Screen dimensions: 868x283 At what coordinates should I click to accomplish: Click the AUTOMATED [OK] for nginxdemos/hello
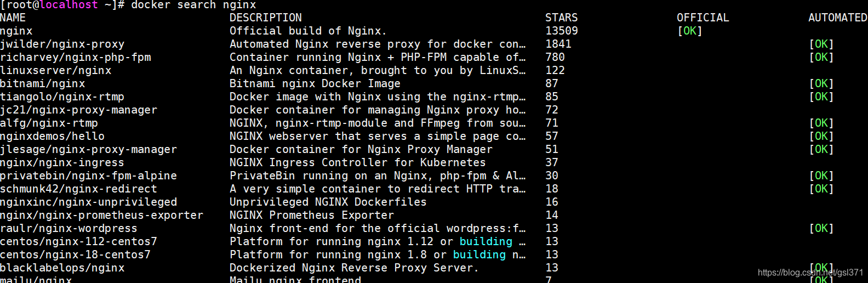pos(821,136)
